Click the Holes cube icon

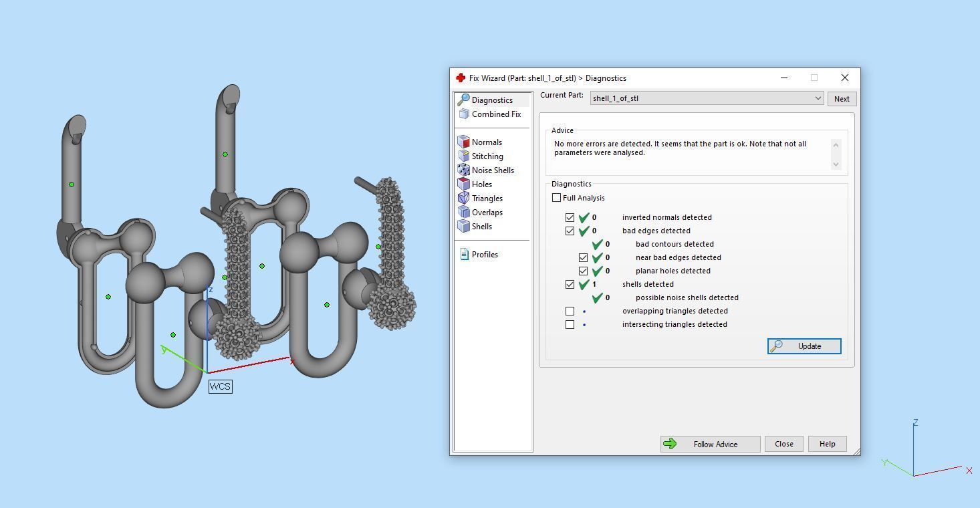tap(463, 184)
